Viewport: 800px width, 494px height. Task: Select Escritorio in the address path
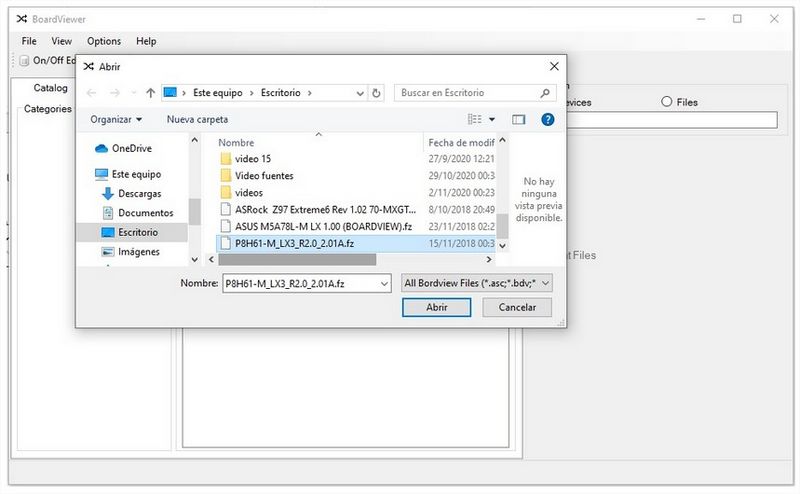(281, 93)
